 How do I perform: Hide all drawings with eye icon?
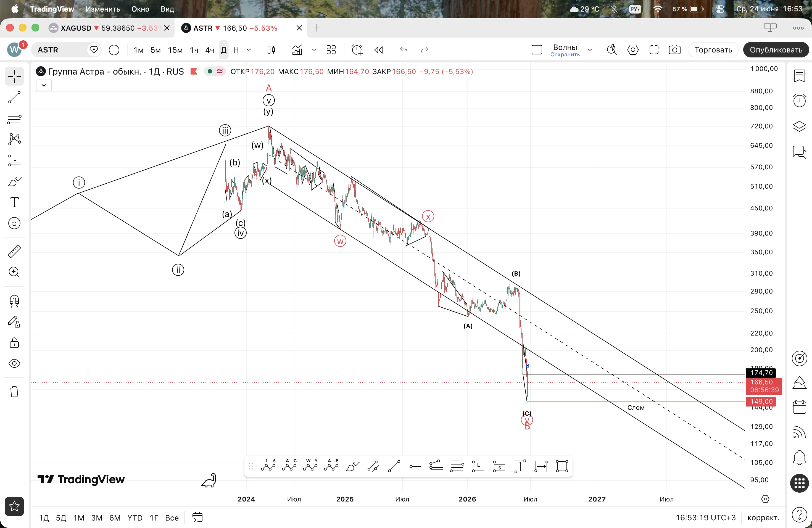tap(14, 363)
